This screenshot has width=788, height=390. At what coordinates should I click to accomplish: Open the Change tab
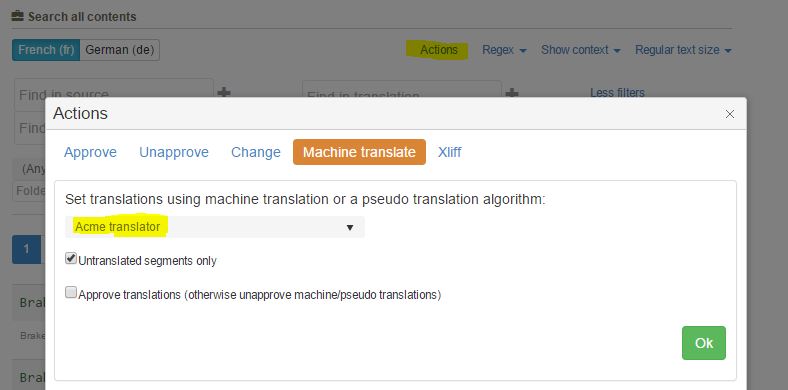(256, 152)
